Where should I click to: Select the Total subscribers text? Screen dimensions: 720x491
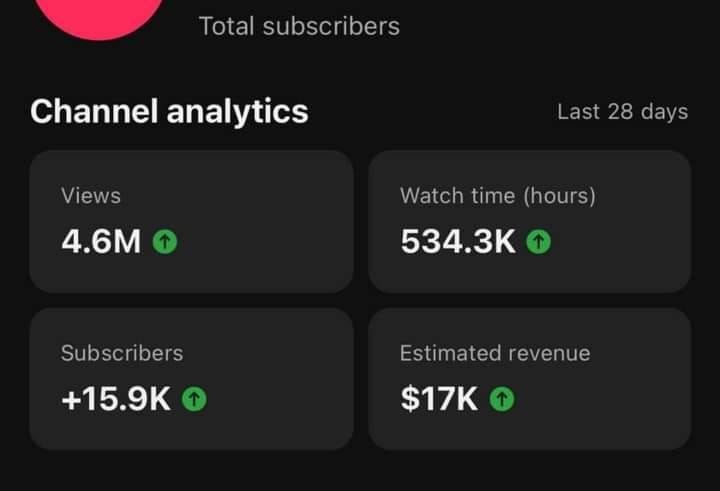(x=299, y=26)
